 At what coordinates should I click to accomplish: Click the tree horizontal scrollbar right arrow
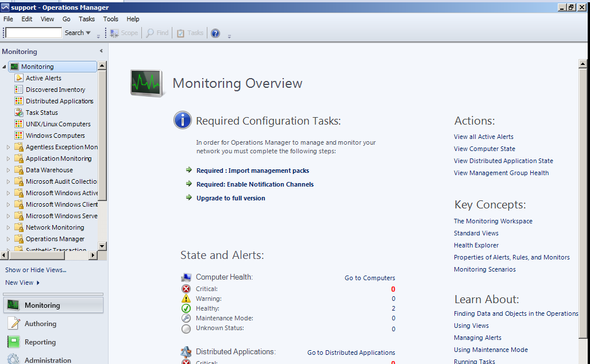pos(93,255)
